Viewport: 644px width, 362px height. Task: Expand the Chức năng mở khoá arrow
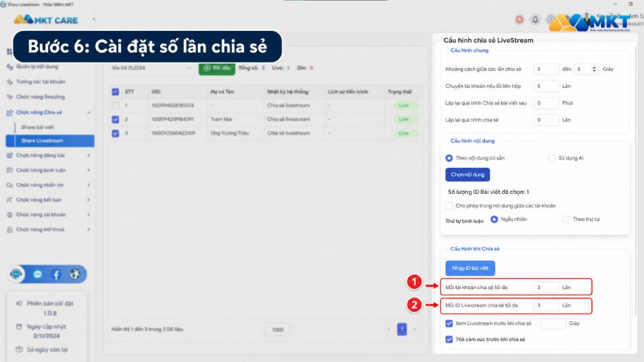click(x=89, y=230)
